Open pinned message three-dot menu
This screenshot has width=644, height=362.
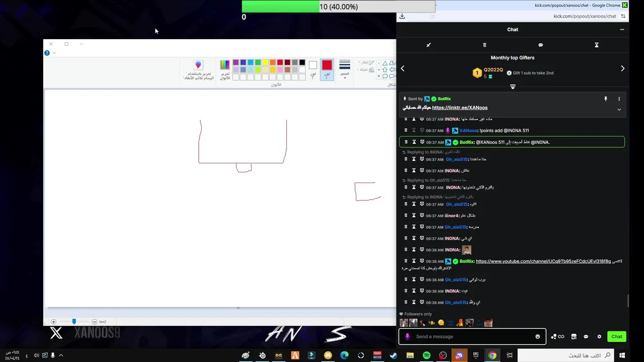click(619, 99)
